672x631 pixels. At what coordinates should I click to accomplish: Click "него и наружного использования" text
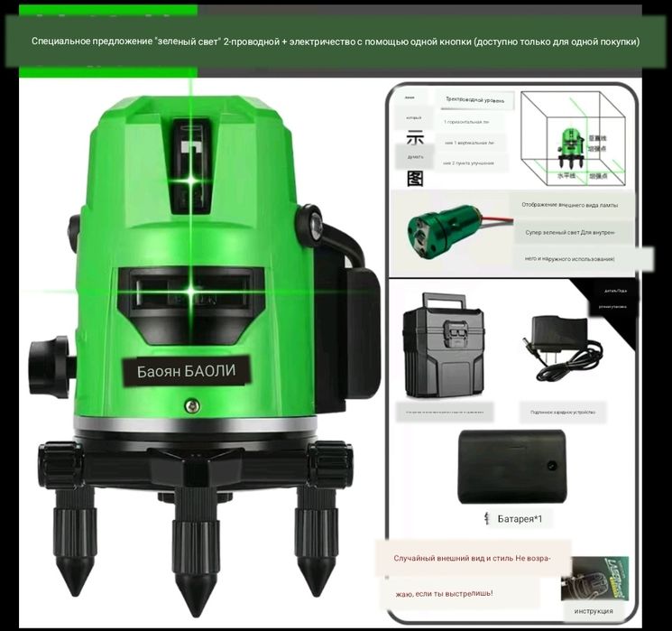[569, 259]
